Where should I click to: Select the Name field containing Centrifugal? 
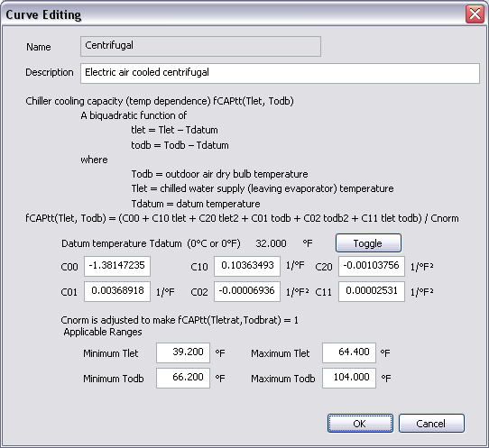pos(200,46)
